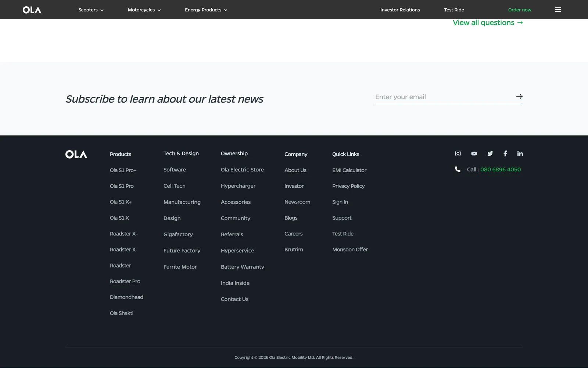The height and width of the screenshot is (368, 588).
Task: Open plain Roadster footer link
Action: (121, 265)
